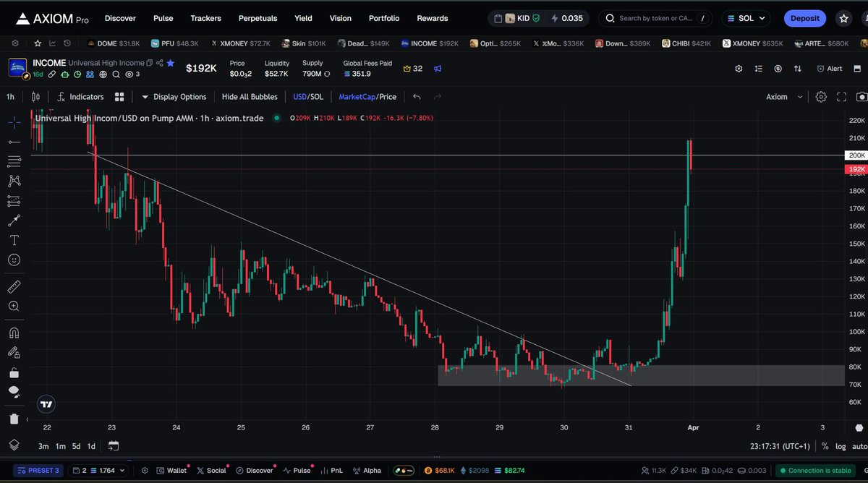This screenshot has height=483, width=868.
Task: Toggle USD/SOL currency display
Action: (308, 97)
